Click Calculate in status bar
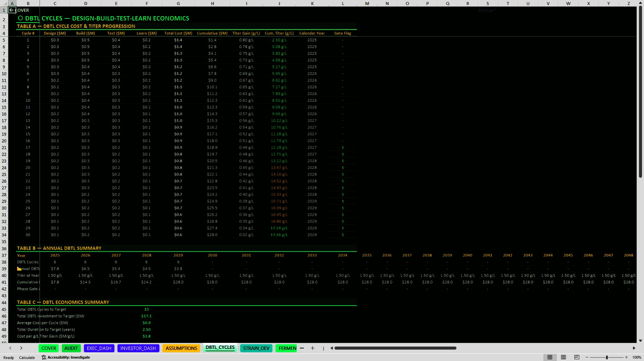This screenshot has width=644, height=361. [x=27, y=358]
